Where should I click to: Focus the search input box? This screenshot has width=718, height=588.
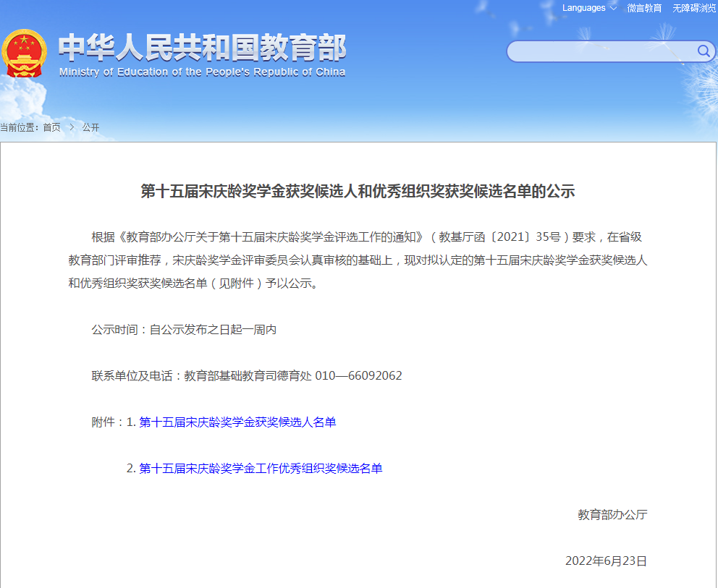point(601,51)
